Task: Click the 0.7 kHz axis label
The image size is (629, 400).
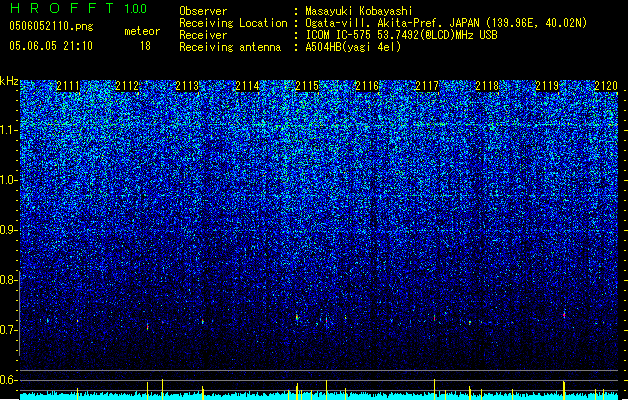Action: (8, 330)
